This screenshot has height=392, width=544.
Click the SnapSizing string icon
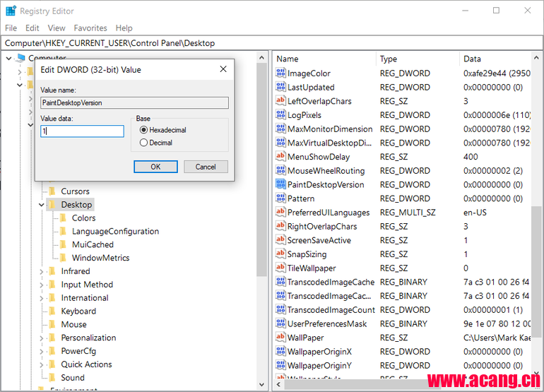coord(280,254)
